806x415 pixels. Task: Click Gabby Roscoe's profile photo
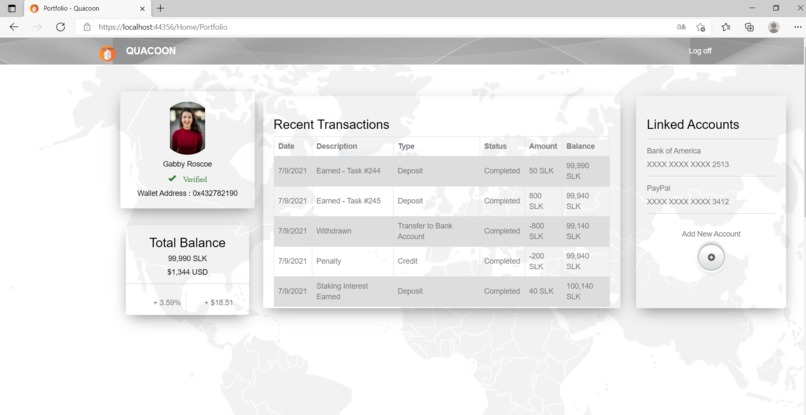187,128
